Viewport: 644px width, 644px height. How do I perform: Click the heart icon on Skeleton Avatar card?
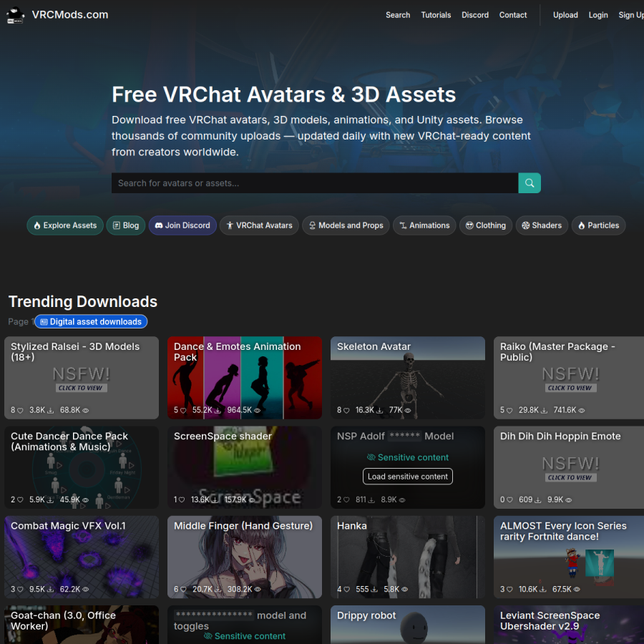point(346,410)
